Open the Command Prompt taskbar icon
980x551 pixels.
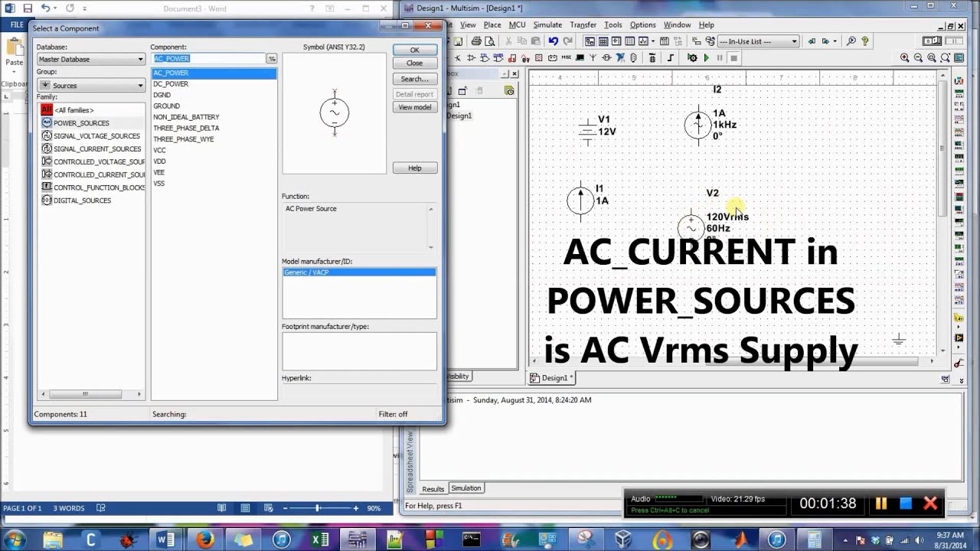click(x=471, y=540)
